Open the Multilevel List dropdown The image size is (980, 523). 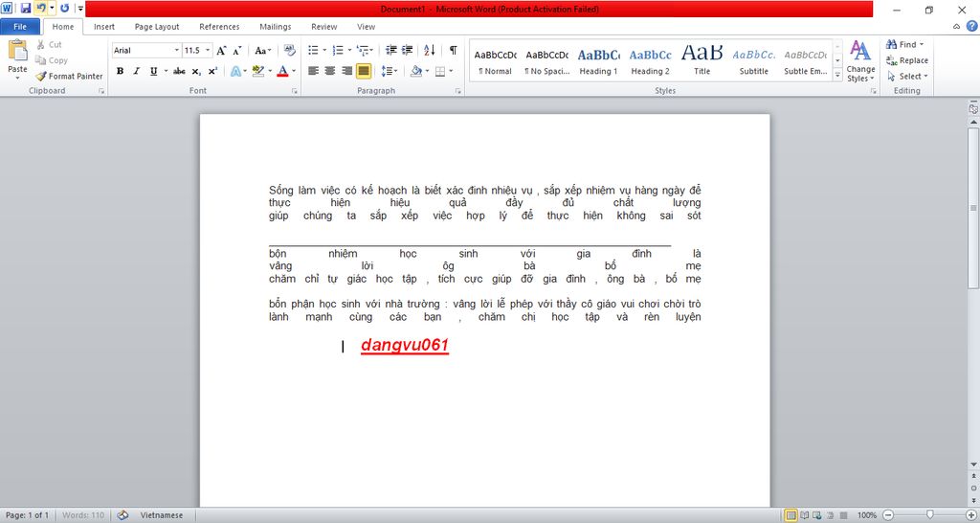pyautogui.click(x=372, y=50)
